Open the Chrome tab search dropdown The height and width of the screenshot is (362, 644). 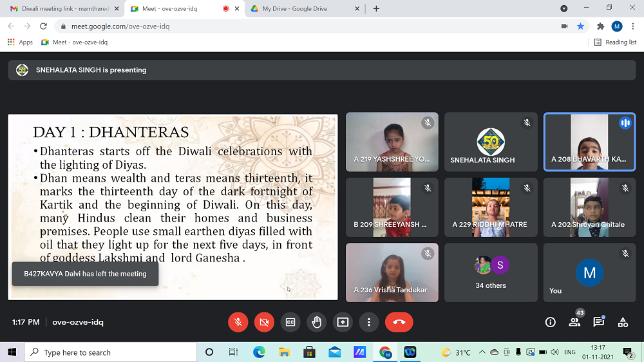564,8
